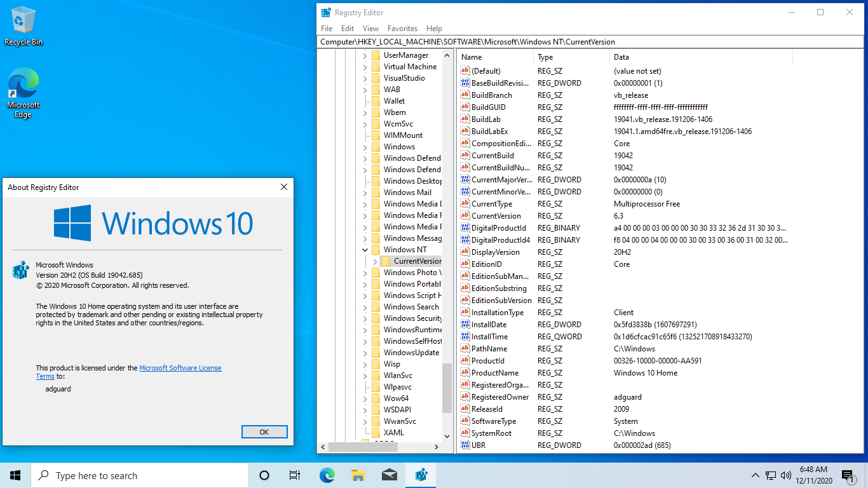Viewport: 868px width, 488px height.
Task: Click the volume speaker tray icon
Action: coord(785,475)
